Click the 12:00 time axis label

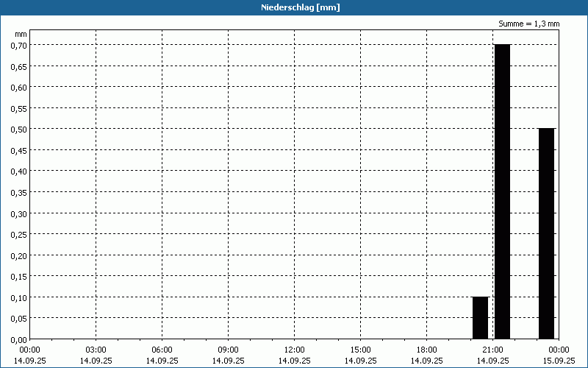point(294,350)
